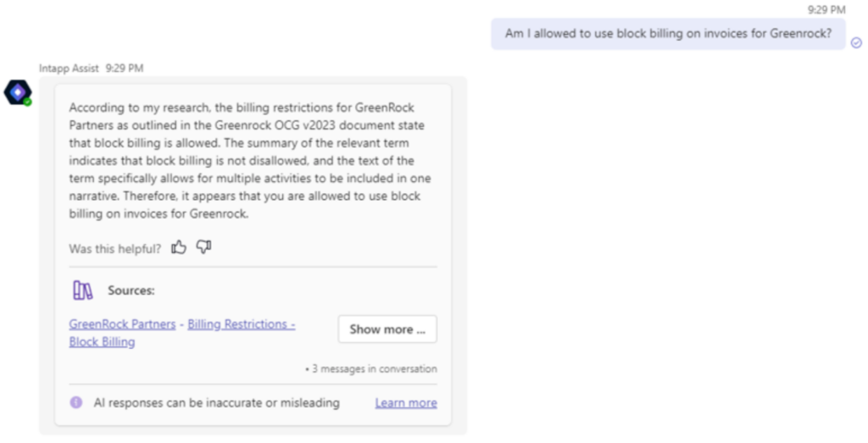Follow the Learn more link
Image resolution: width=868 pixels, height=443 pixels.
click(x=406, y=403)
